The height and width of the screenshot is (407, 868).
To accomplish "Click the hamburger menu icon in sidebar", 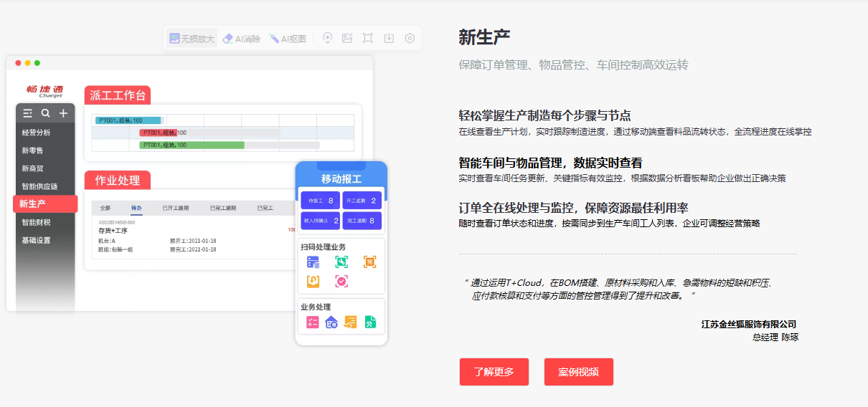I will (x=28, y=113).
